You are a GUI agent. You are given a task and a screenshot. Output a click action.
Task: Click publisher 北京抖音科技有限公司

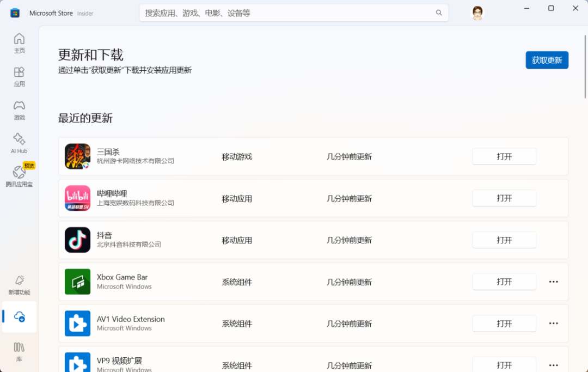pos(129,245)
